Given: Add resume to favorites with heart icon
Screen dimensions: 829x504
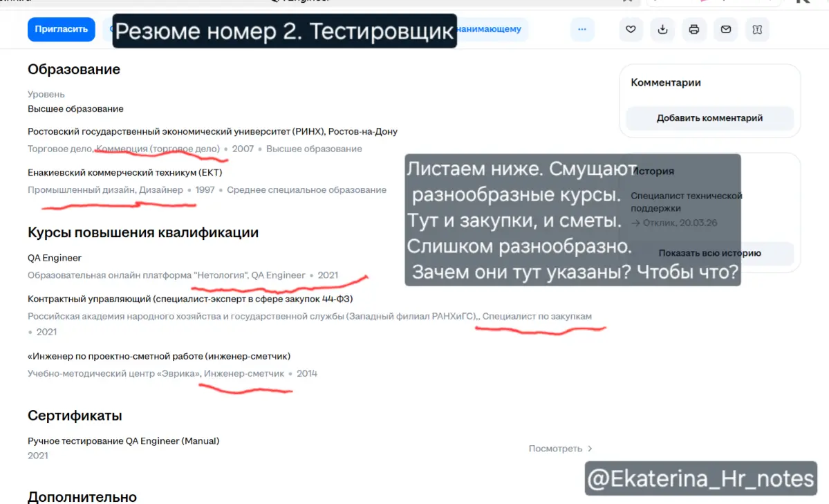Looking at the screenshot, I should (x=631, y=29).
